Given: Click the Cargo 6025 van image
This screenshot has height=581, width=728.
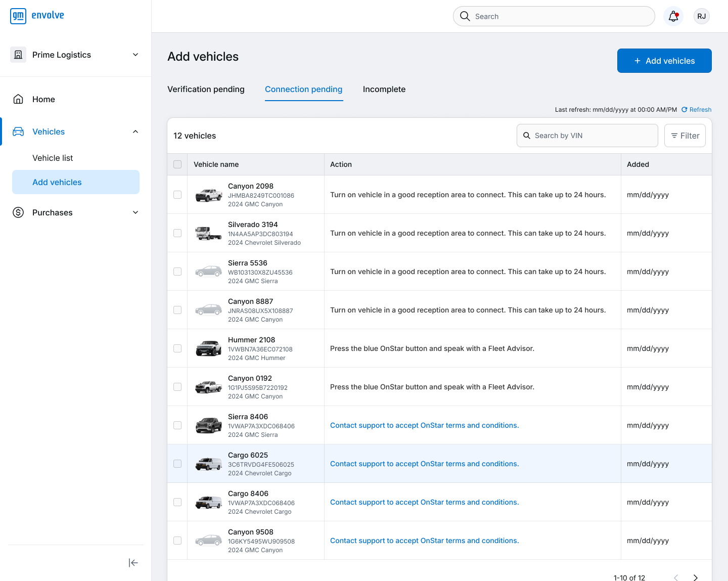Looking at the screenshot, I should 209,464.
